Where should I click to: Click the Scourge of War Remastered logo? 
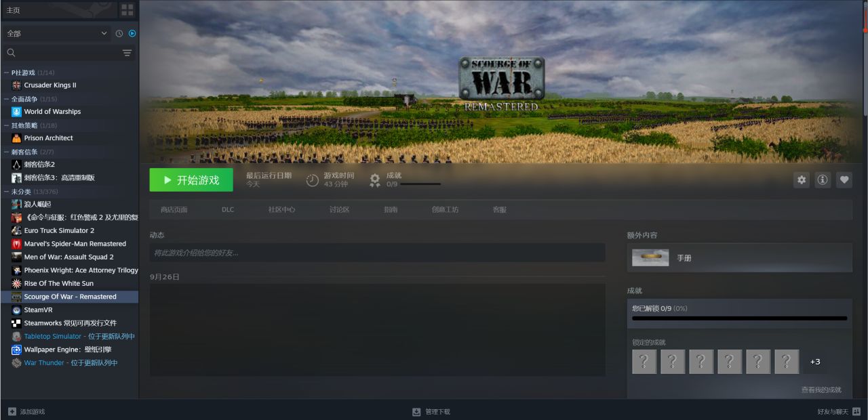point(502,84)
